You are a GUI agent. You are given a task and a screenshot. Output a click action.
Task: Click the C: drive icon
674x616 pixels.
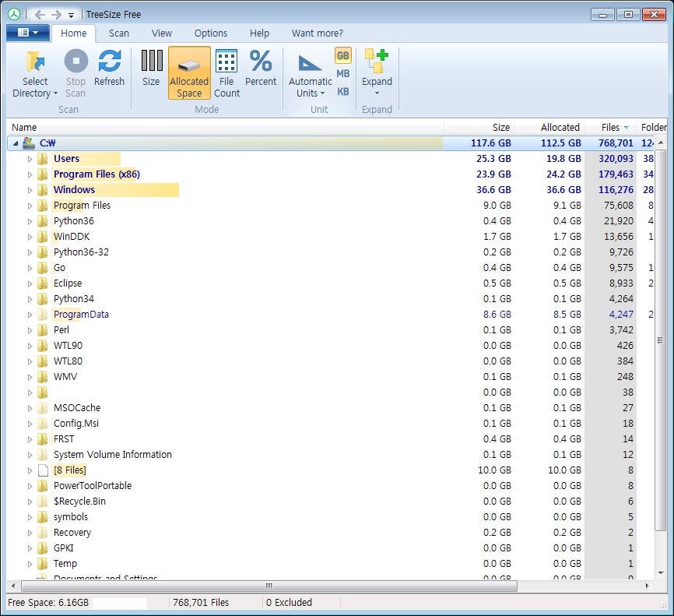(x=29, y=143)
